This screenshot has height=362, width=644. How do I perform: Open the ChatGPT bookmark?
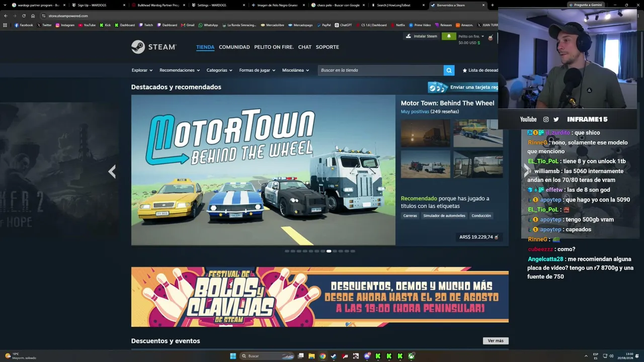343,25
